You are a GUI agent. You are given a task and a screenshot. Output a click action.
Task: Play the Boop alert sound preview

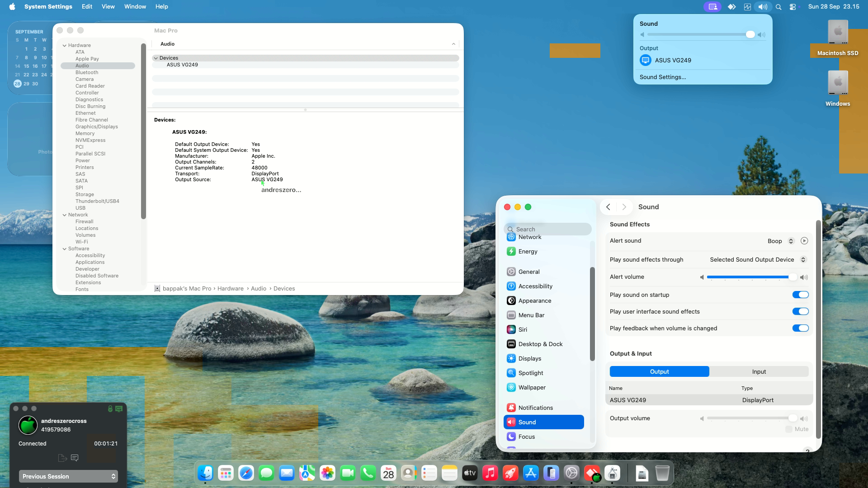(x=804, y=241)
